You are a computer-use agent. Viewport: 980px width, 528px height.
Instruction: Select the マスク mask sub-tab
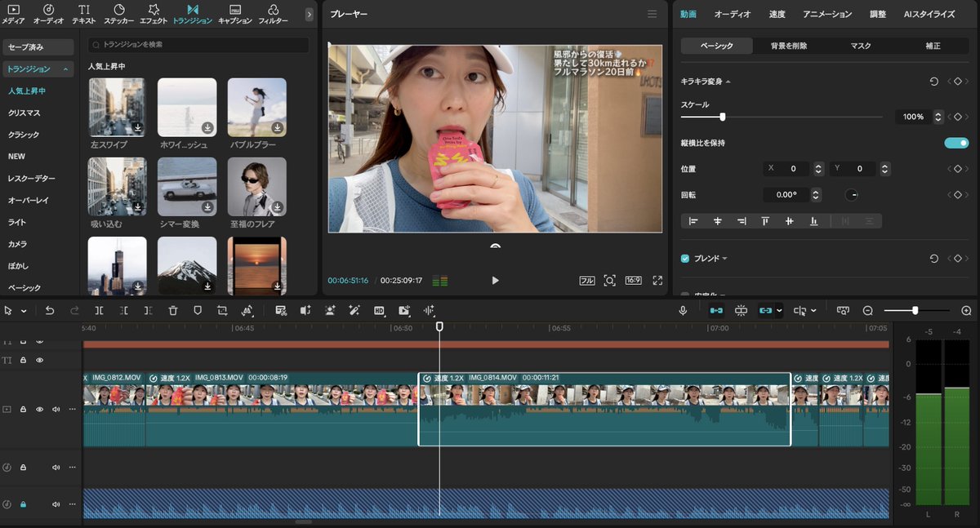click(x=861, y=46)
